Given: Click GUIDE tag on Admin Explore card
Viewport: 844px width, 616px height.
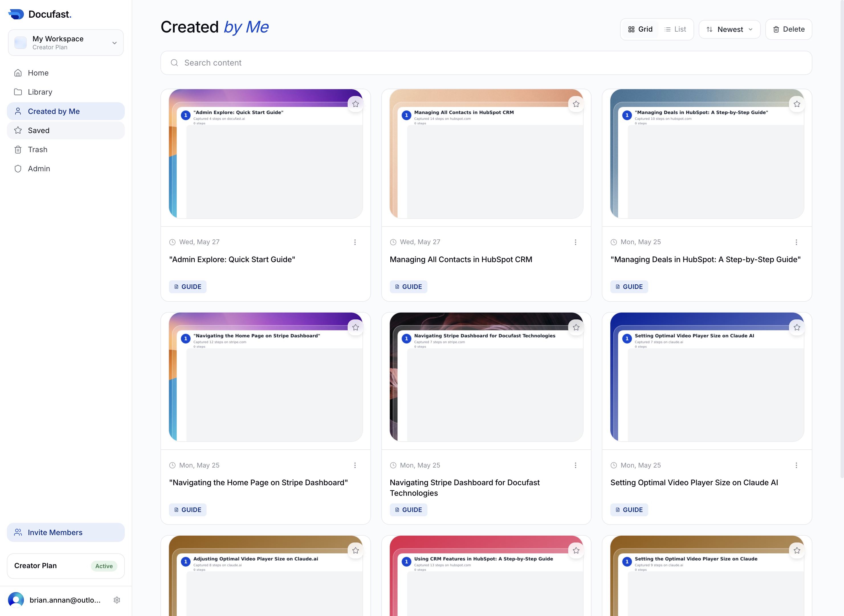Looking at the screenshot, I should pos(187,287).
